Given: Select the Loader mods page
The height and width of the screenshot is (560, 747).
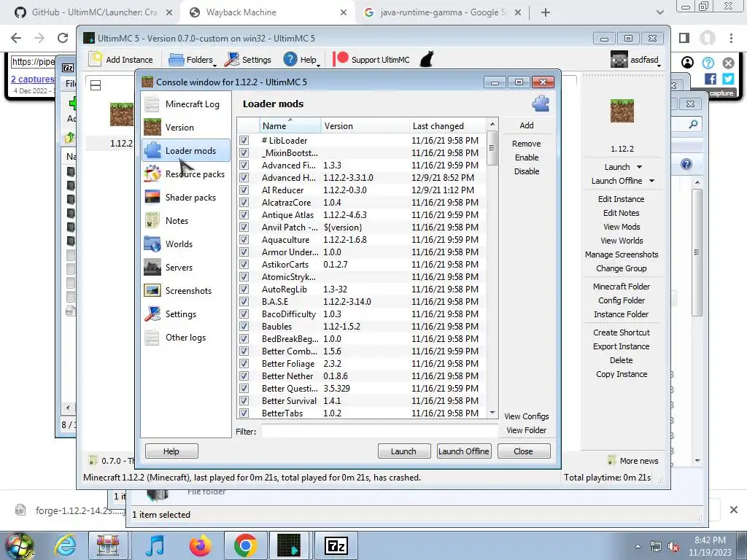Looking at the screenshot, I should [186, 150].
